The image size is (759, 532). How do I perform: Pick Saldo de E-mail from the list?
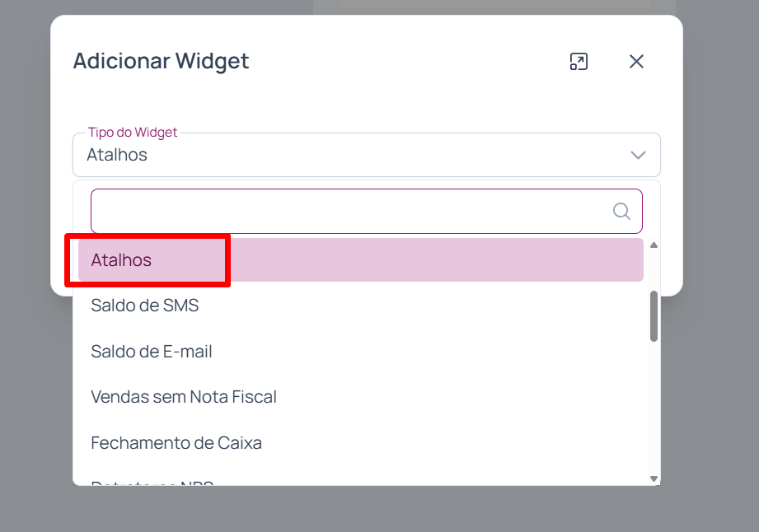[x=152, y=352]
